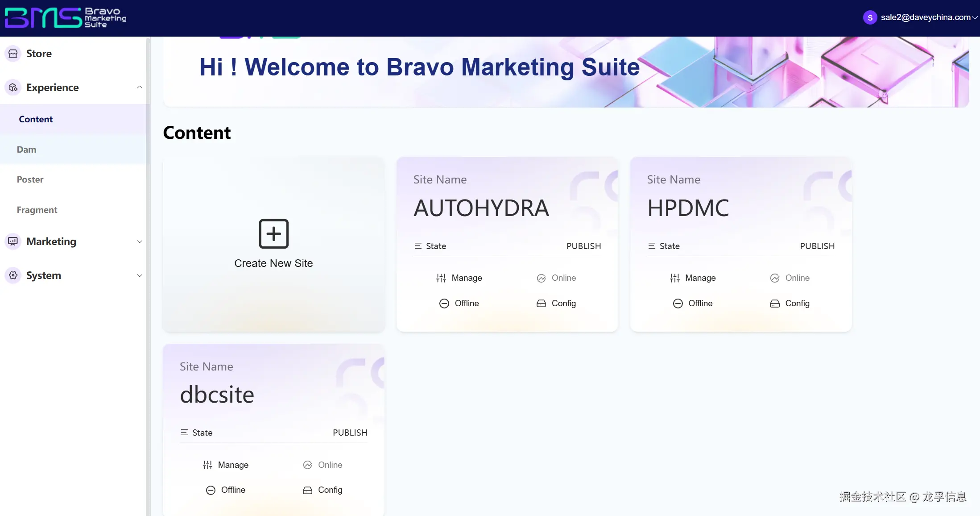980x516 pixels.
Task: Expand the Marketing menu chevron
Action: click(140, 241)
